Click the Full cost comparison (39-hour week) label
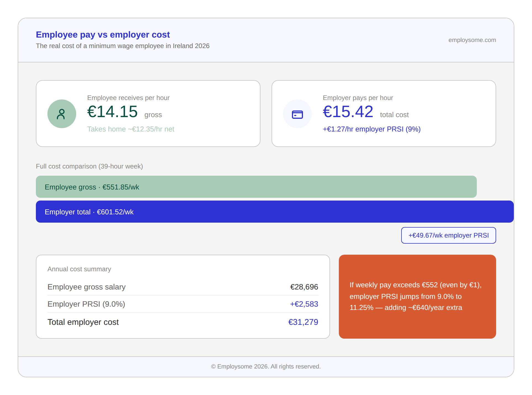This screenshot has width=532, height=395. click(x=89, y=166)
